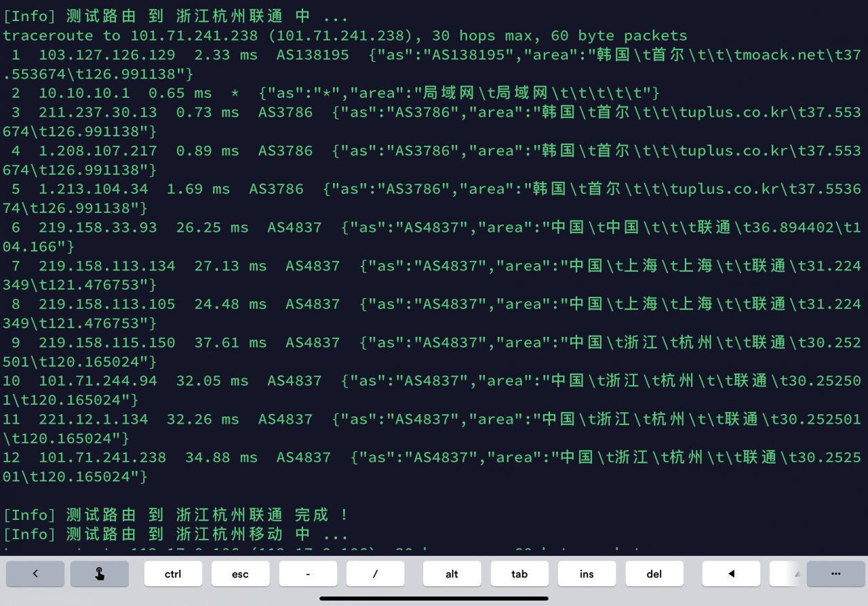Tap the esc key
The height and width of the screenshot is (606, 868).
pos(240,574)
